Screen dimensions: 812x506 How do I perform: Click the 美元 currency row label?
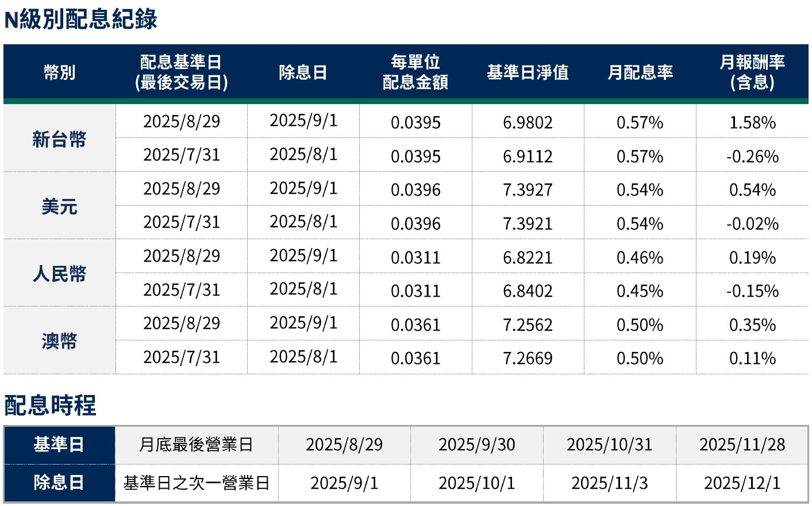(x=59, y=206)
